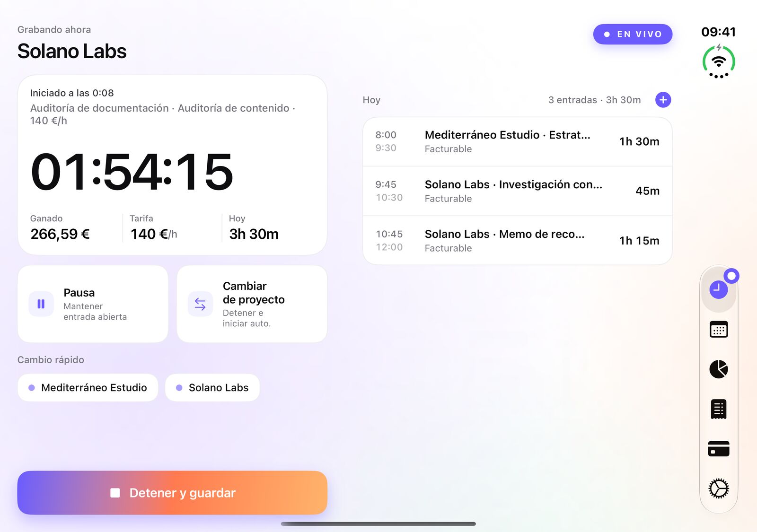The height and width of the screenshot is (532, 757).
Task: Click the 3 entradas · 3h 30m summary
Action: click(594, 100)
